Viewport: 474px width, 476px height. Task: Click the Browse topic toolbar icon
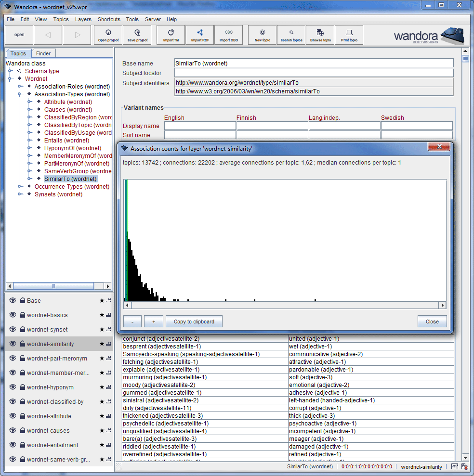click(320, 35)
